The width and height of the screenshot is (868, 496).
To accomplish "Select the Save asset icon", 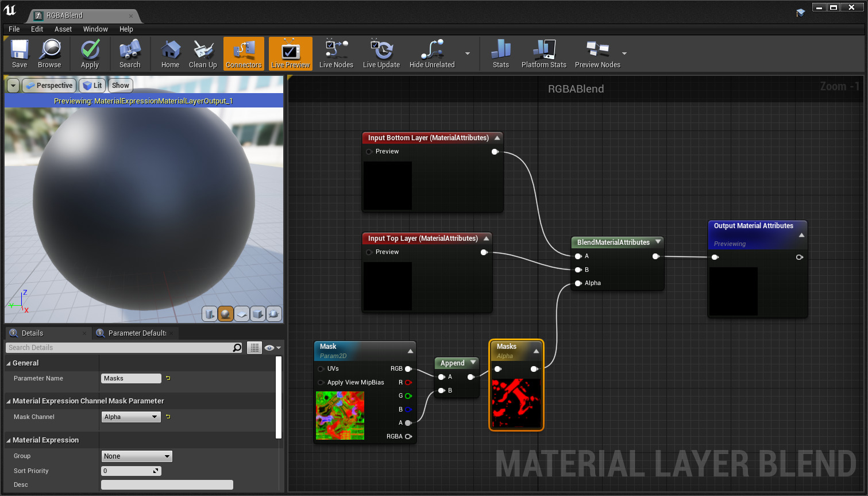I will 19,53.
